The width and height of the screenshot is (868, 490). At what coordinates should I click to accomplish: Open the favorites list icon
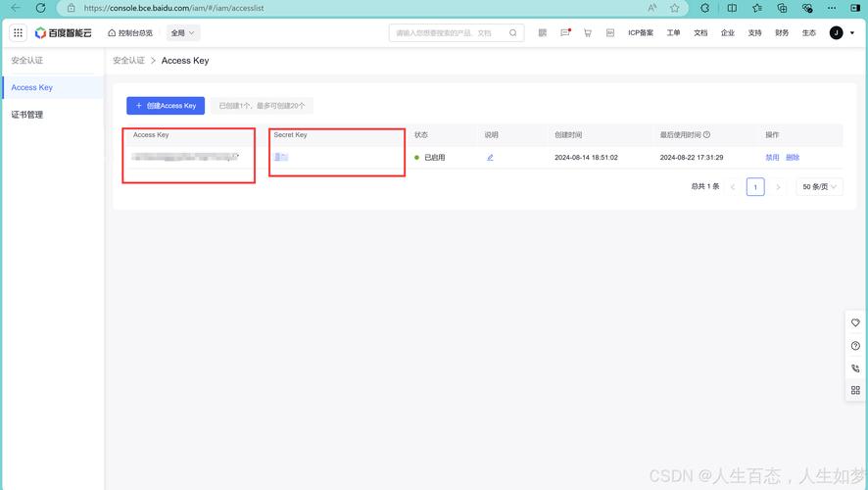pyautogui.click(x=756, y=8)
